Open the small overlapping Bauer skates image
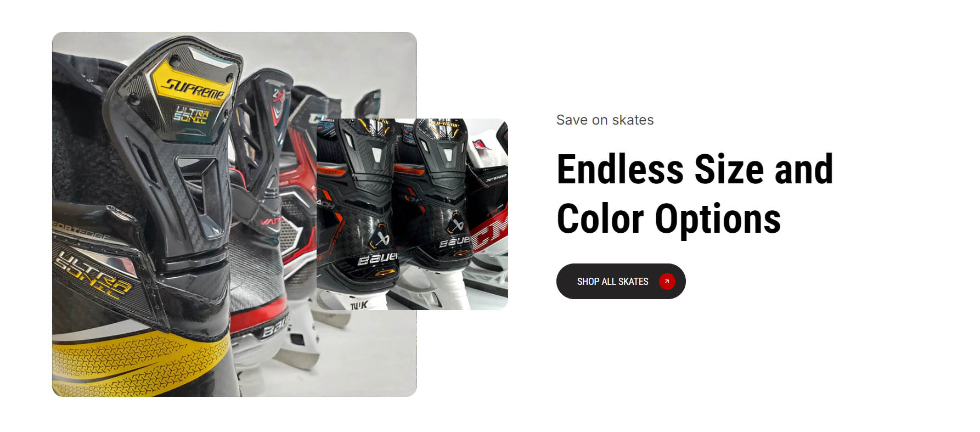 pos(412,214)
